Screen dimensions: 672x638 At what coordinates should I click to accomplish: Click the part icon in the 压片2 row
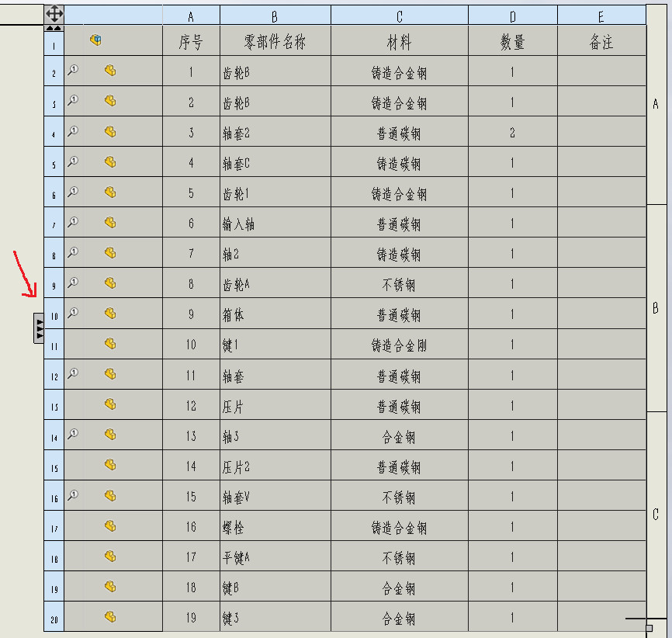[x=110, y=465]
